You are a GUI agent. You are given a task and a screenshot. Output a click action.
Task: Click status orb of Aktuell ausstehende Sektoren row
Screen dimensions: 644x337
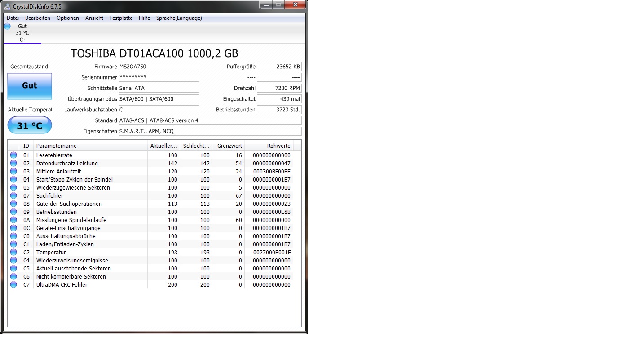click(x=13, y=268)
